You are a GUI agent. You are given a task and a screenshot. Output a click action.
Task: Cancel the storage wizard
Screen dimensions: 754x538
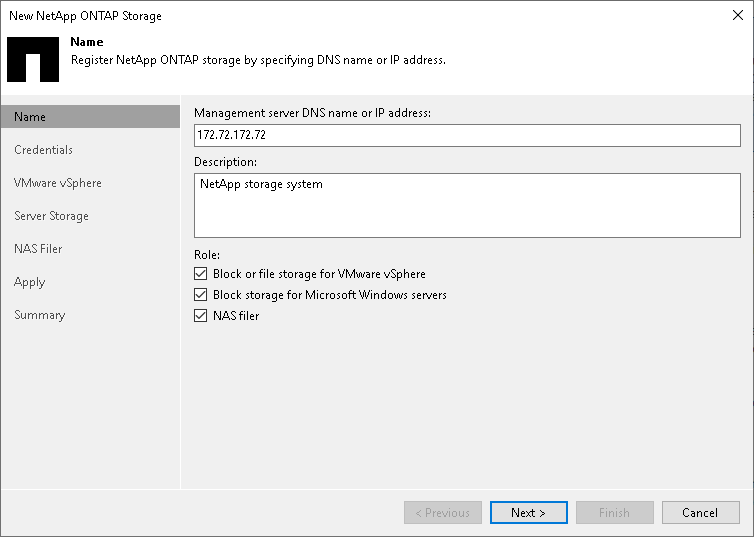(701, 513)
